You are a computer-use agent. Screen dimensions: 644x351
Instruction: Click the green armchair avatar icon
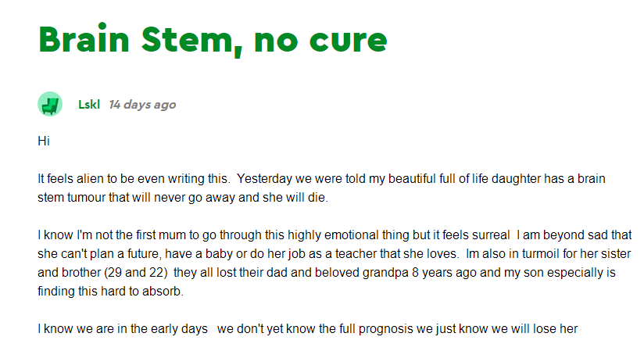click(50, 104)
